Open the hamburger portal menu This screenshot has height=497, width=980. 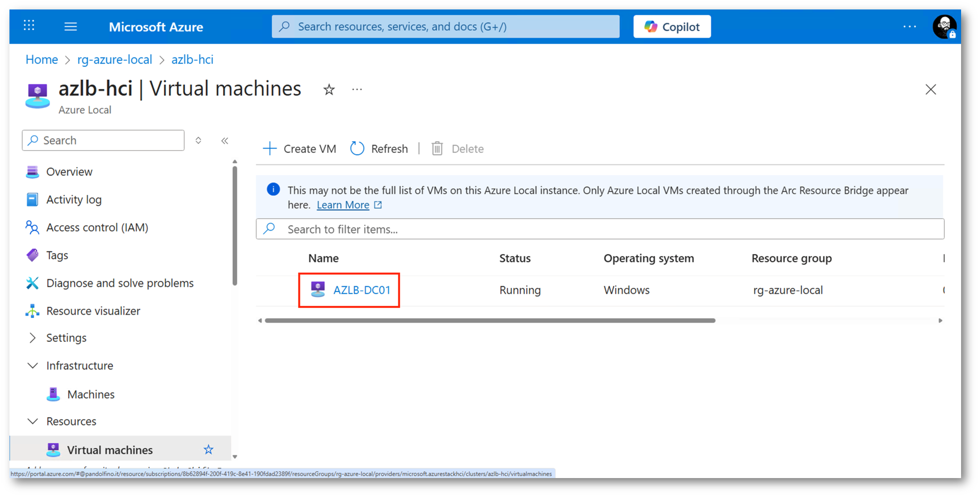(70, 27)
